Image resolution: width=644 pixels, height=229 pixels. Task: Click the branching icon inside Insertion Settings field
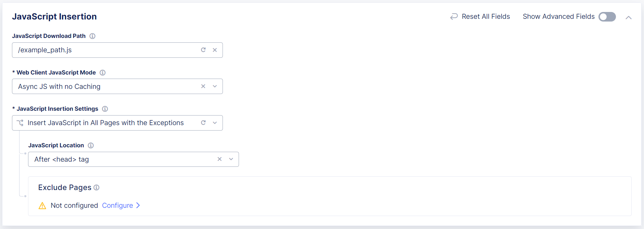coord(20,123)
